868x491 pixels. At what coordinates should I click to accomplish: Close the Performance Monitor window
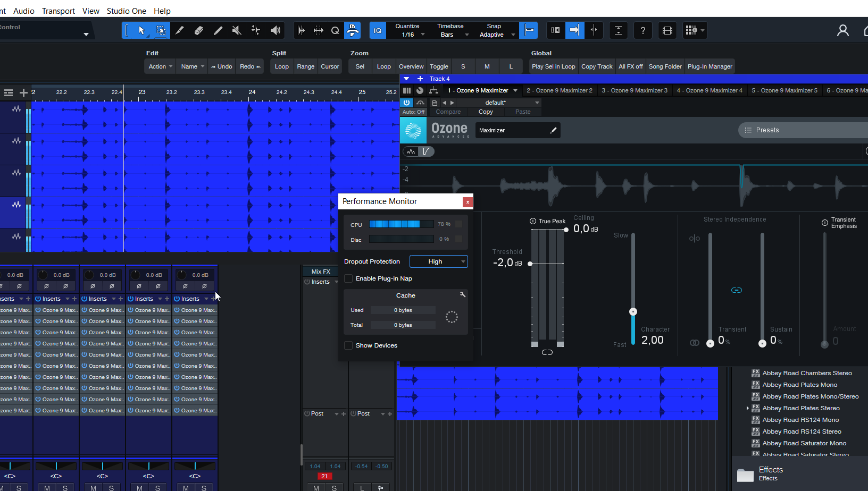click(468, 202)
